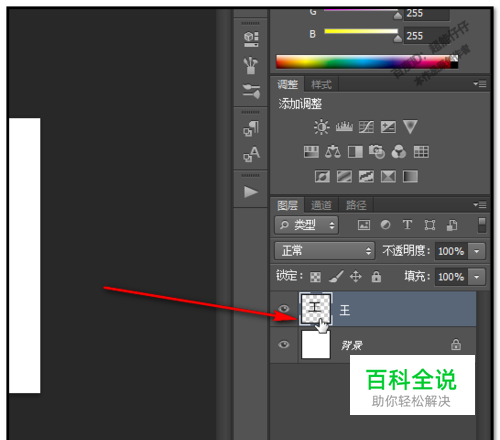Image resolution: width=500 pixels, height=440 pixels.
Task: Switch to the 样式 tab
Action: 321,85
